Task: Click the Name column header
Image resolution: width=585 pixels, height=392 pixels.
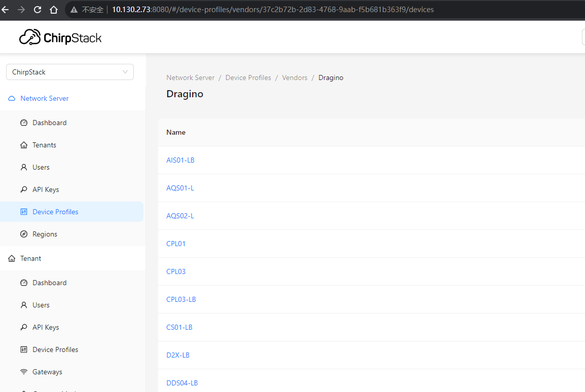Action: [x=176, y=132]
